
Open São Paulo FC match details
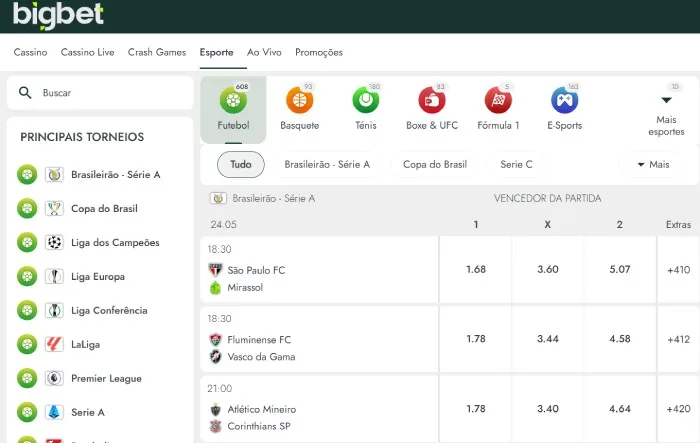coord(320,270)
